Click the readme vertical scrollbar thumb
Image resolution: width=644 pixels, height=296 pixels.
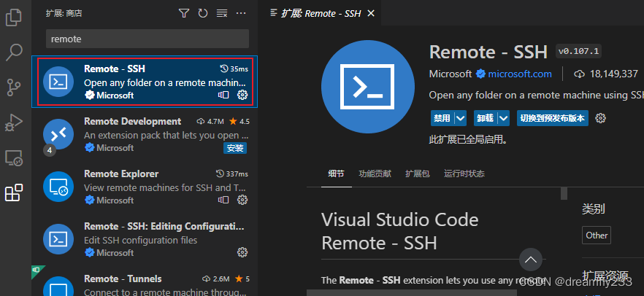click(564, 193)
